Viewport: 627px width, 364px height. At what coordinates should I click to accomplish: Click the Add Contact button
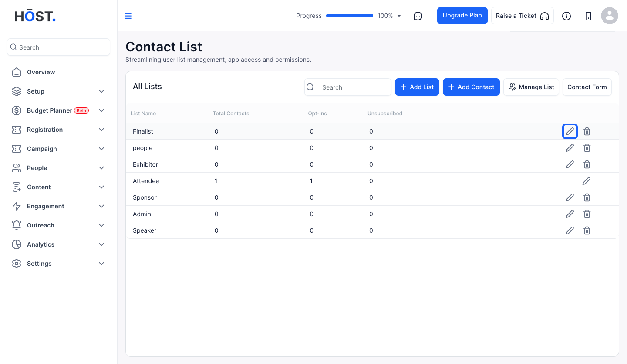pos(471,87)
